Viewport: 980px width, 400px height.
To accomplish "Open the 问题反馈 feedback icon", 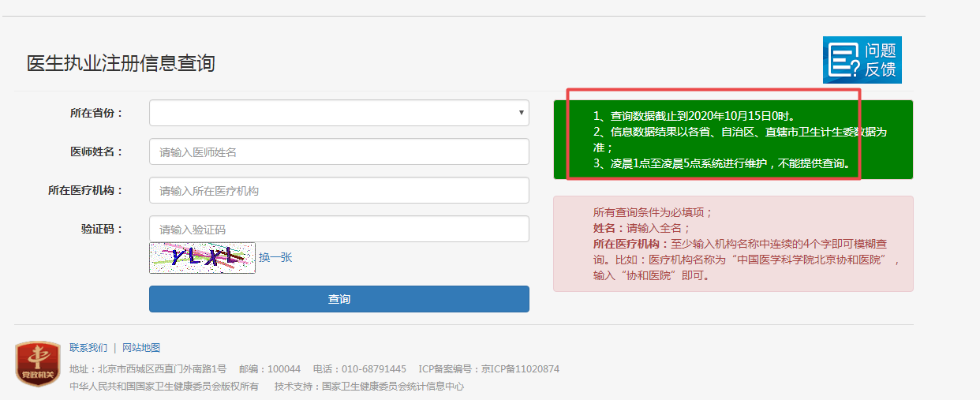I will (x=862, y=60).
